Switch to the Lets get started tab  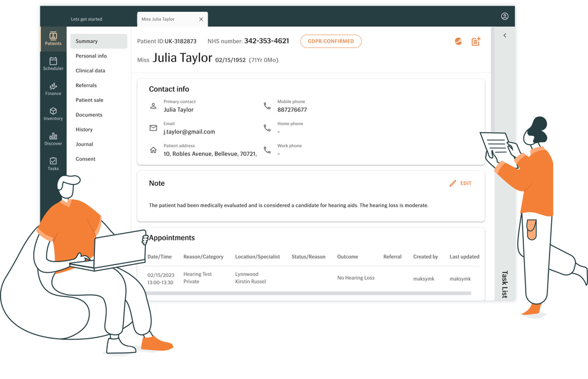coord(87,20)
